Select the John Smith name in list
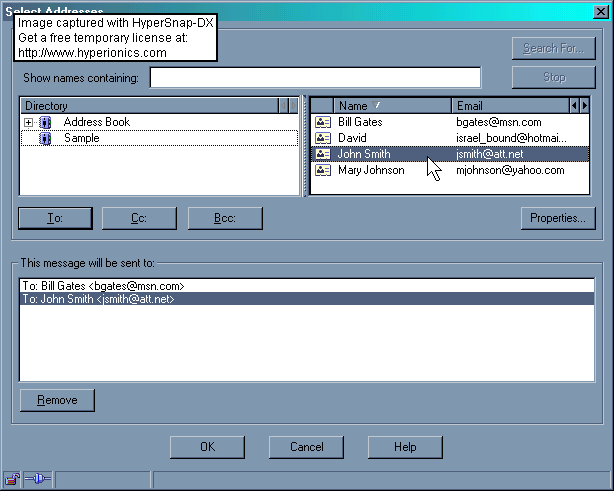This screenshot has height=491, width=614. (x=364, y=154)
